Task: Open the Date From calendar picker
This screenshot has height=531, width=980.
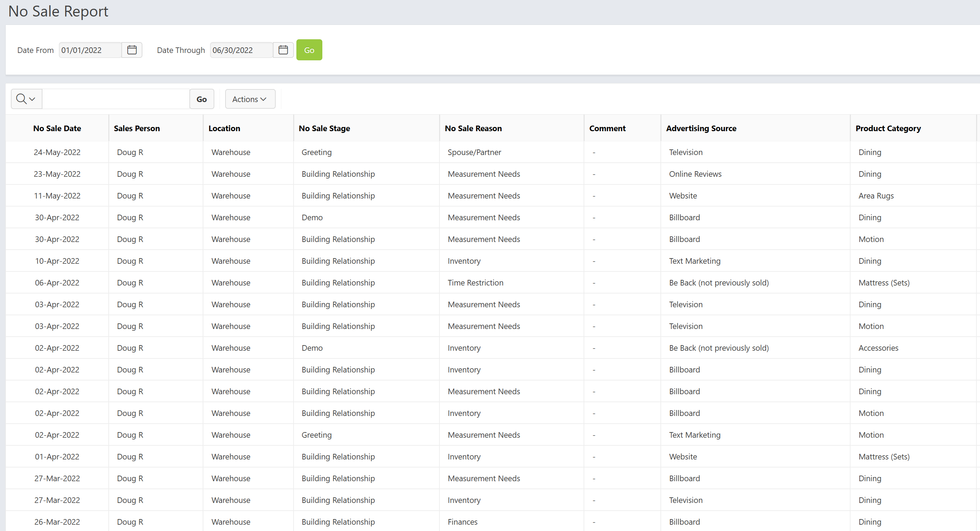Action: click(x=132, y=50)
